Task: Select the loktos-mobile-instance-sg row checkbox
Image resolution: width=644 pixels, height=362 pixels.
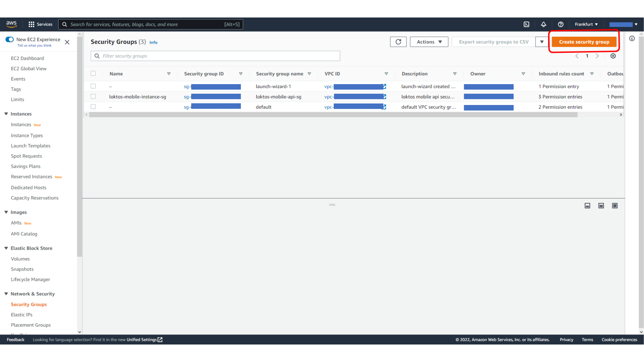Action: [x=93, y=96]
